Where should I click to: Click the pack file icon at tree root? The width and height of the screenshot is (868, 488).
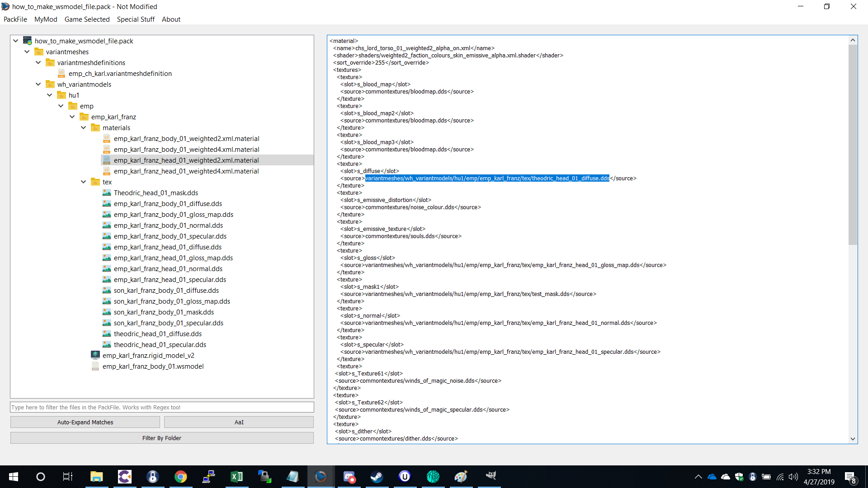click(x=28, y=41)
